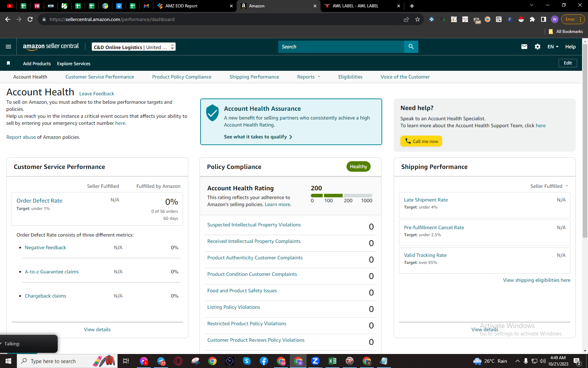
Task: Click the Amazon Seller Central logo
Action: [51, 47]
